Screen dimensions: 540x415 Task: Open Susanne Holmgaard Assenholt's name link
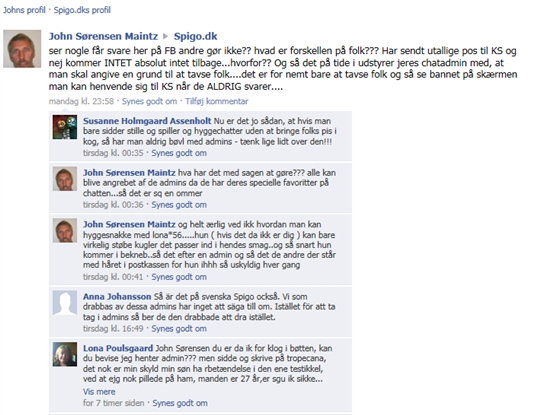(147, 121)
